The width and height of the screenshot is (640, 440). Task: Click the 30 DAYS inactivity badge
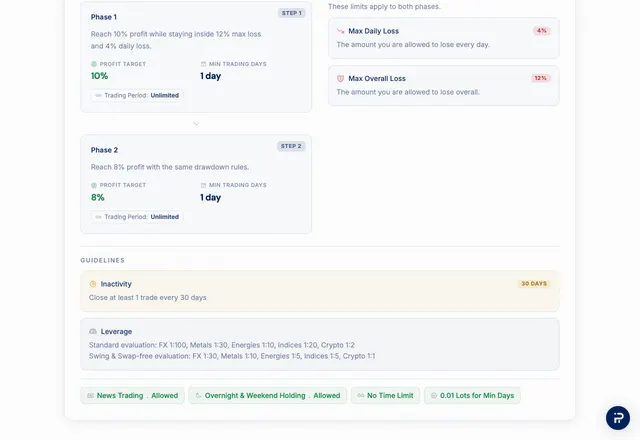534,284
